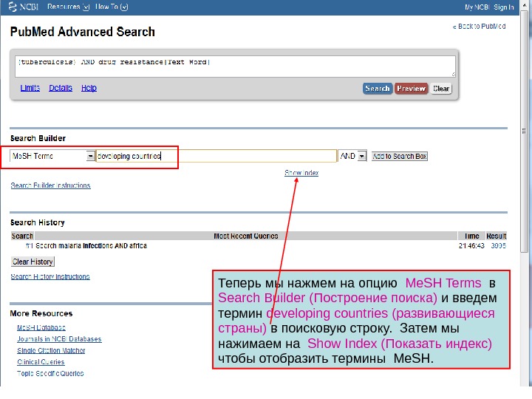Click the Sign In link
The height and width of the screenshot is (399, 532).
tap(503, 7)
